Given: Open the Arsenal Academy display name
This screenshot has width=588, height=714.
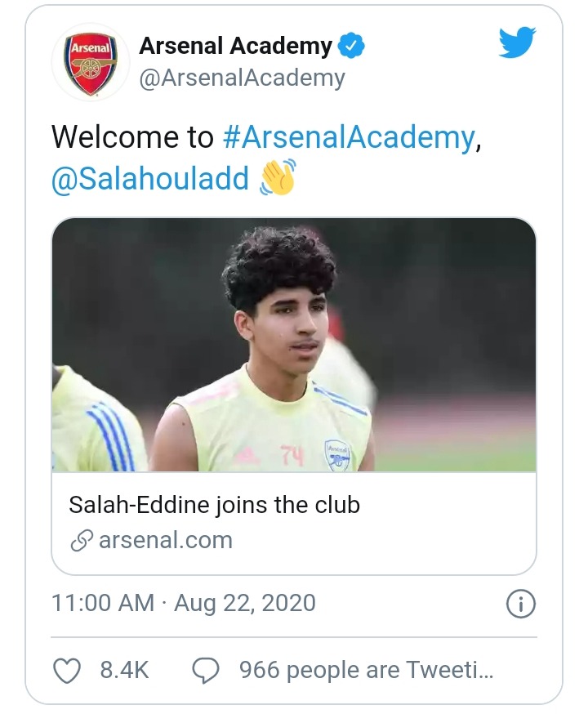Looking at the screenshot, I should pos(235,47).
